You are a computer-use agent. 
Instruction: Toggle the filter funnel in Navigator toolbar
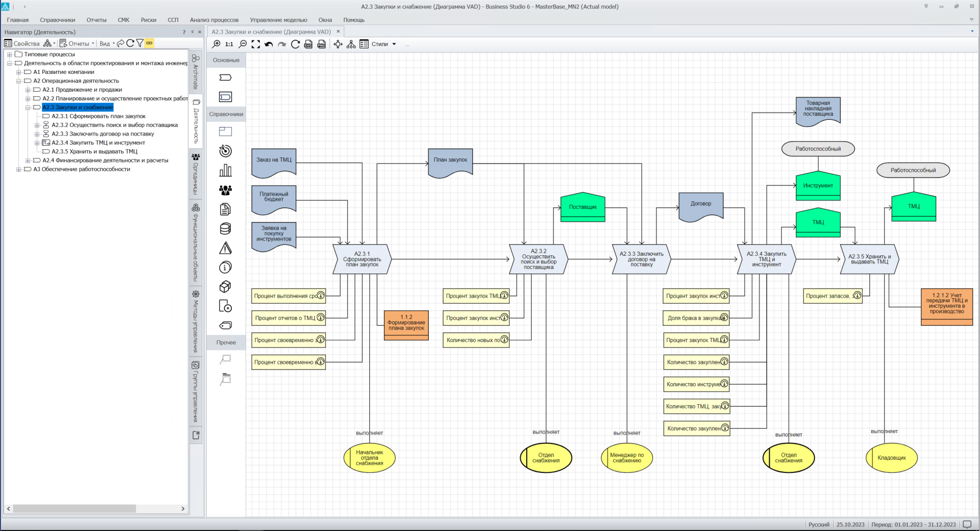coord(140,43)
